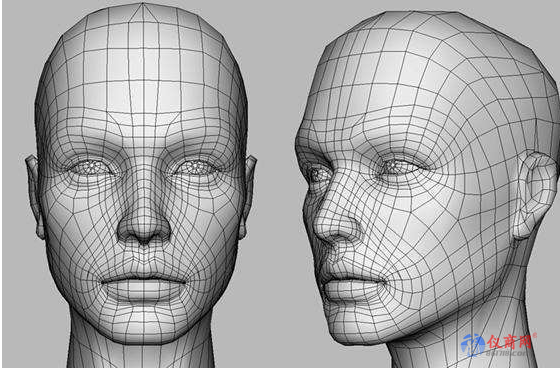Click the triangular fan at top of front head
The height and width of the screenshot is (368, 560).
tap(142, 13)
